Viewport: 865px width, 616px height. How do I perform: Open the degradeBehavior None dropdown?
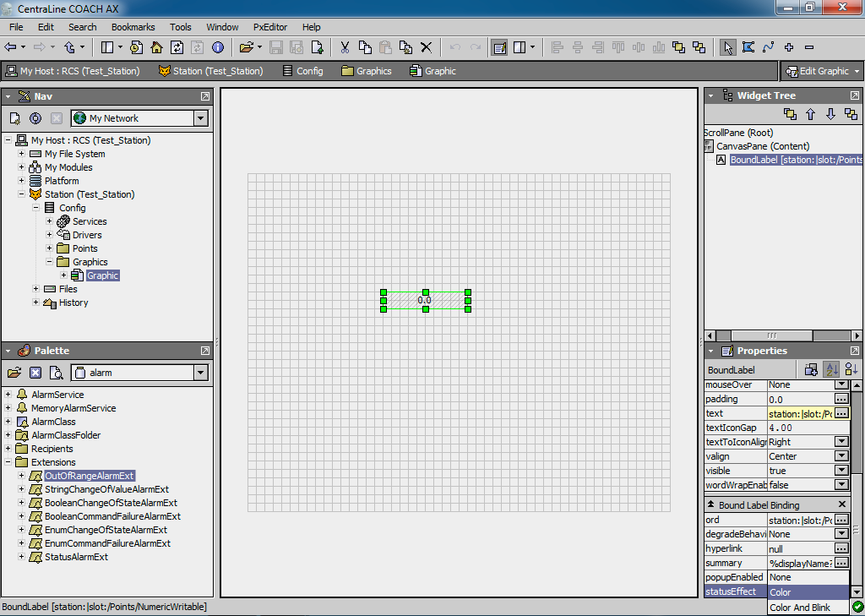841,534
